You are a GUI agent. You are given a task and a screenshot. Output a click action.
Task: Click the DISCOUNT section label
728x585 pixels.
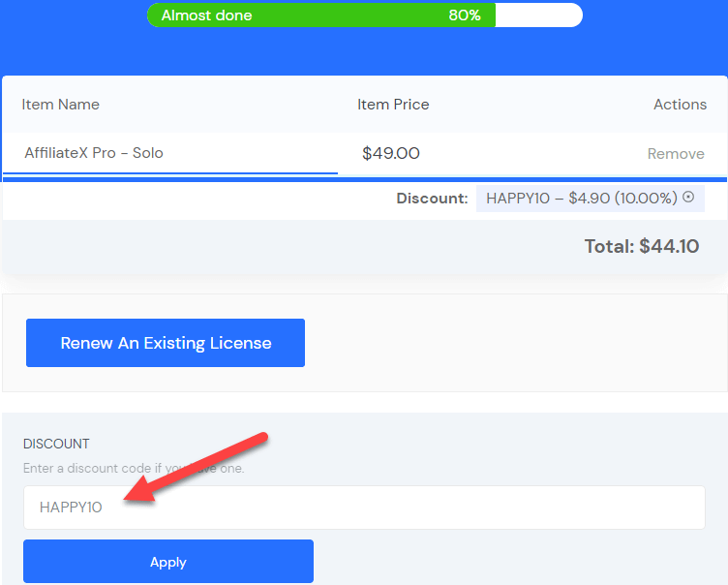pyautogui.click(x=56, y=444)
